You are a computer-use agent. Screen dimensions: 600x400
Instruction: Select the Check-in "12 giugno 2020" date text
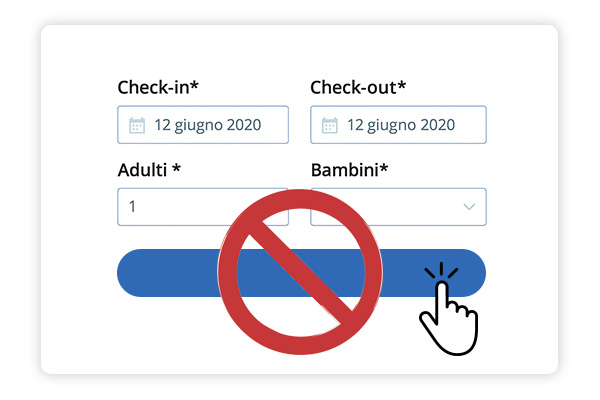[x=207, y=125]
